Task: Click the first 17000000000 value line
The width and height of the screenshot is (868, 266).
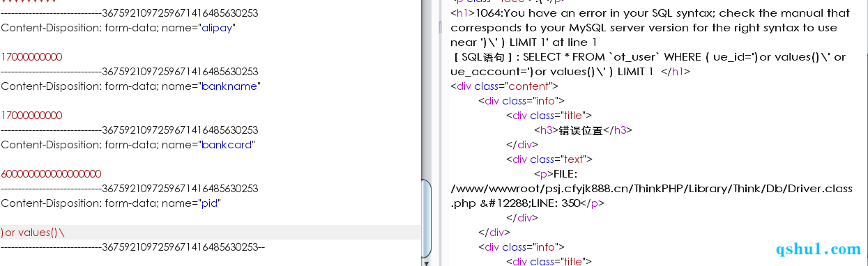Action: [x=31, y=56]
